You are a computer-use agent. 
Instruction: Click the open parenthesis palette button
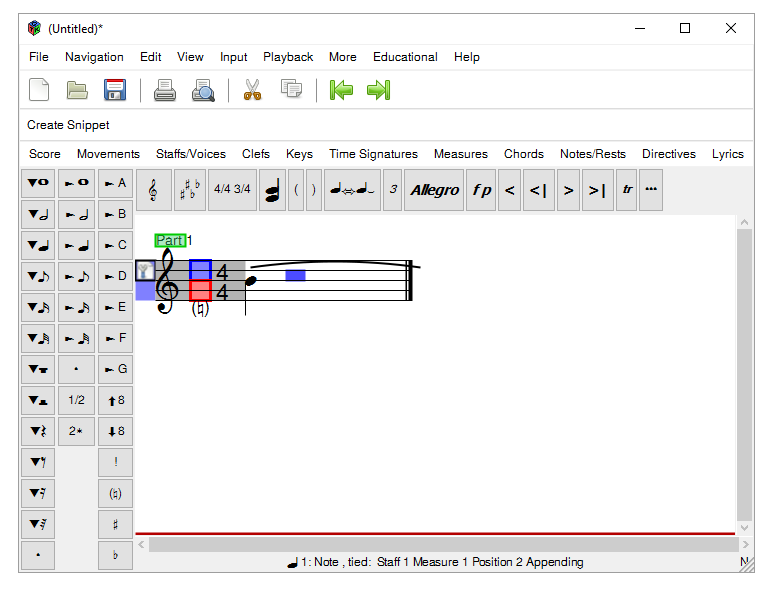(x=296, y=190)
